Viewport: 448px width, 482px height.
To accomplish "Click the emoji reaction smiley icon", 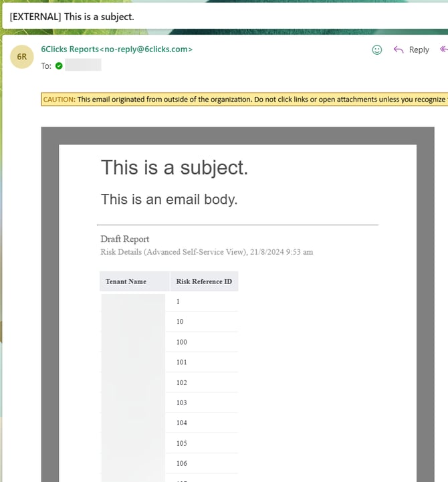I will (x=377, y=49).
